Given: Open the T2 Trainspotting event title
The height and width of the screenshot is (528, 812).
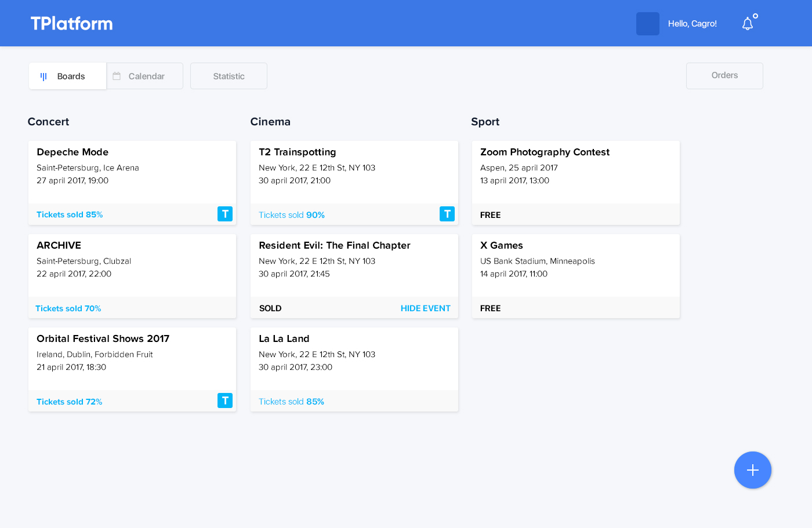Looking at the screenshot, I should (x=298, y=152).
